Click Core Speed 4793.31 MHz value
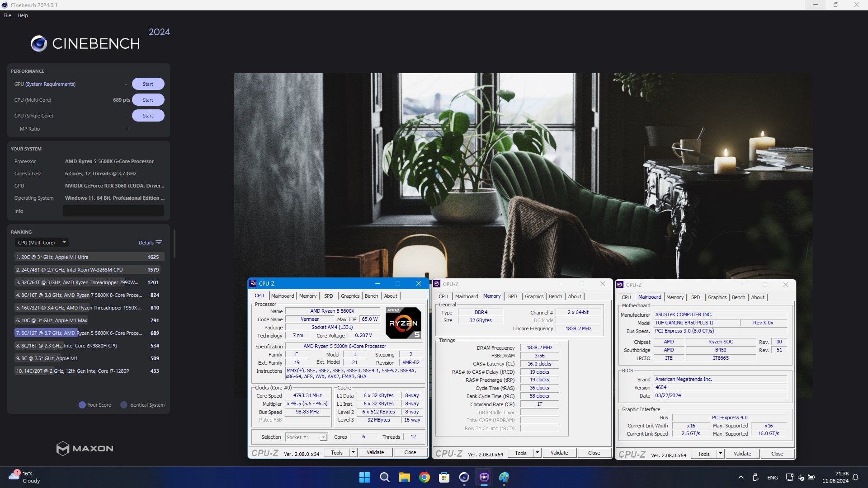This screenshot has height=488, width=868. 307,395
